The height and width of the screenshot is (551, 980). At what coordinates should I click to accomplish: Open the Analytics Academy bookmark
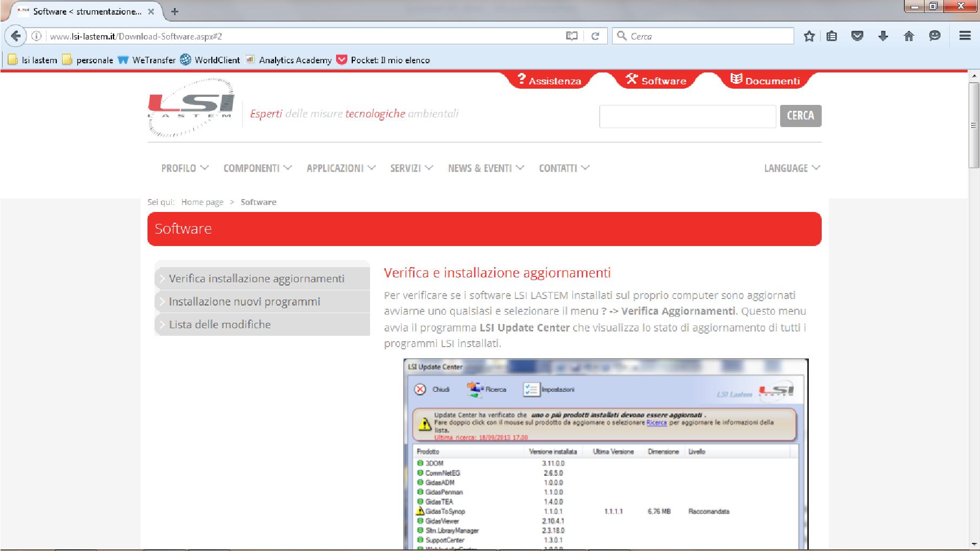click(288, 60)
